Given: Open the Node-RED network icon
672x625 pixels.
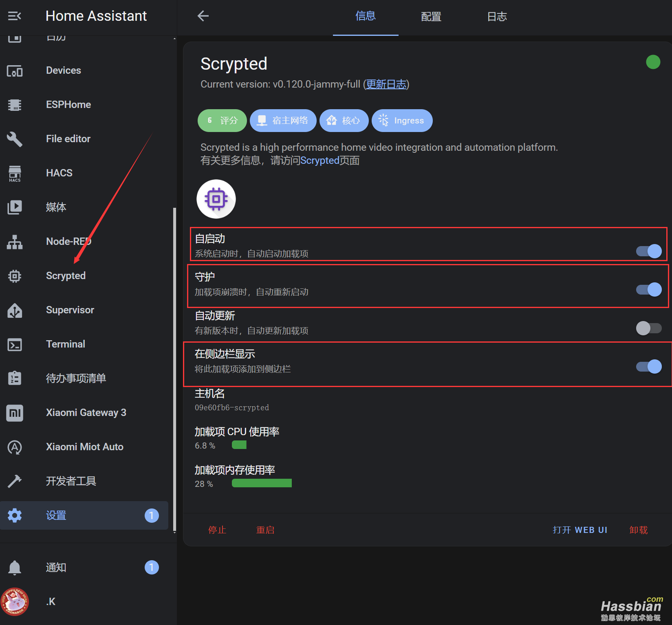Looking at the screenshot, I should 15,242.
